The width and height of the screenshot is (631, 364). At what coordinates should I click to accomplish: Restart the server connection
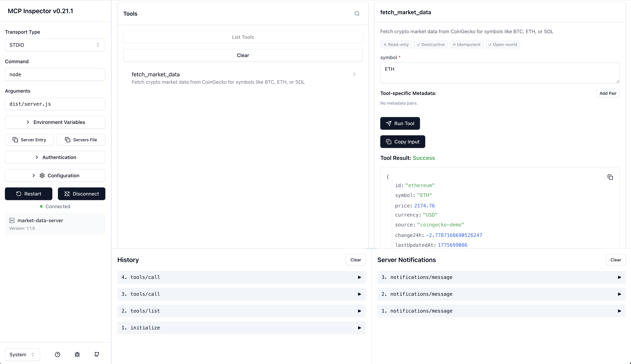tap(28, 194)
